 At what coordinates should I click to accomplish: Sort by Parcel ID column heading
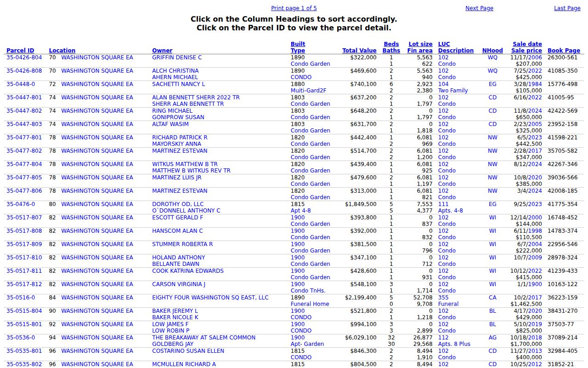[20, 51]
